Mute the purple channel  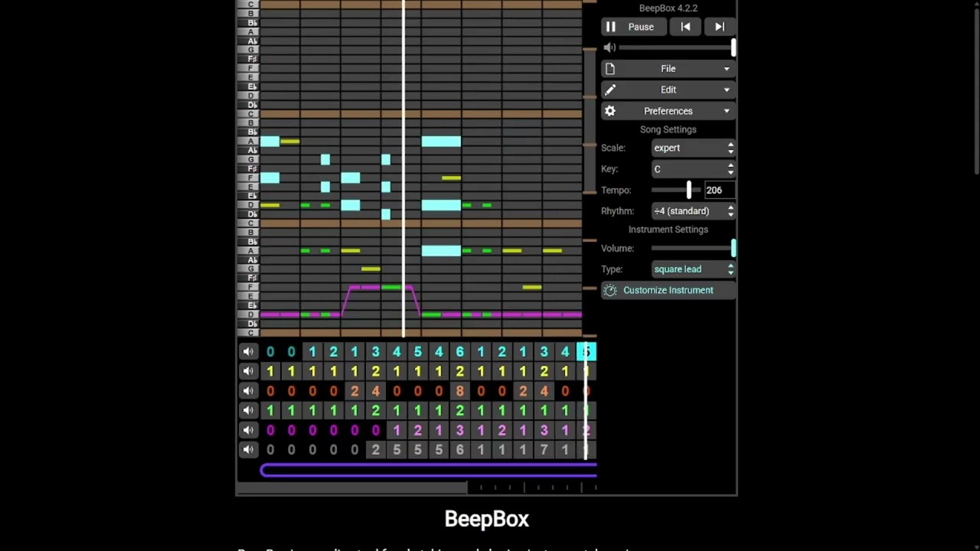click(248, 431)
